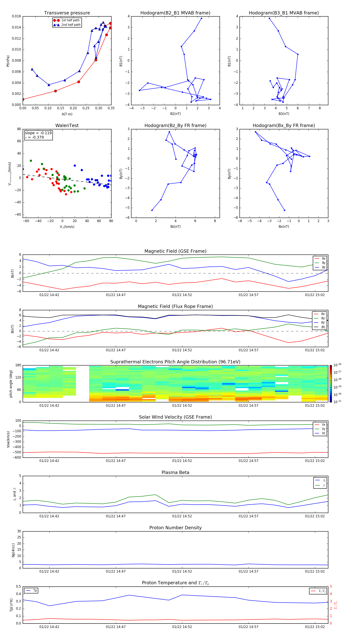This screenshot has width=351, height=644.
Task: Select "Vx" in the solar wind legend
Action: 320,424
